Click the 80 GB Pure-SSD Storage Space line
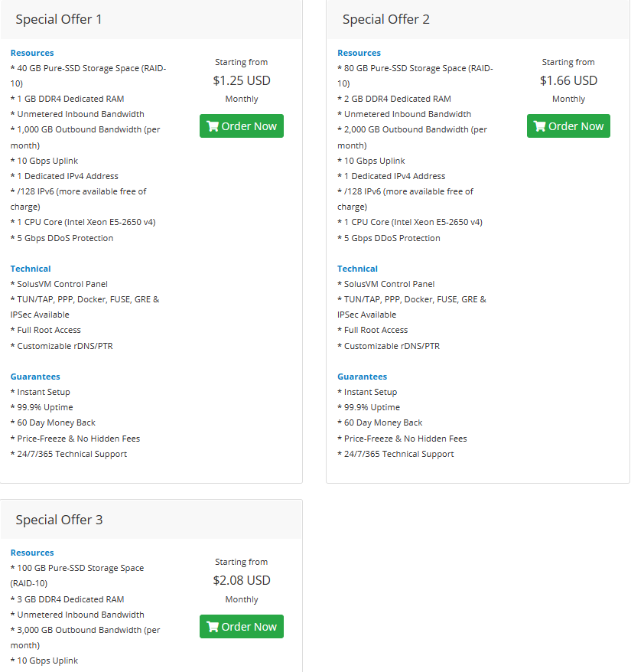631x672 pixels. click(x=415, y=76)
